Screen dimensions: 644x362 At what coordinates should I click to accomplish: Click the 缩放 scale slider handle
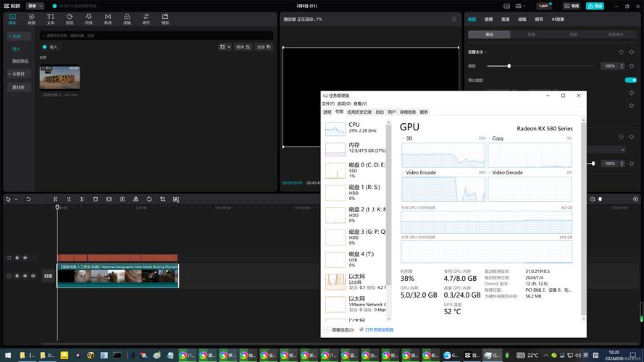click(509, 66)
